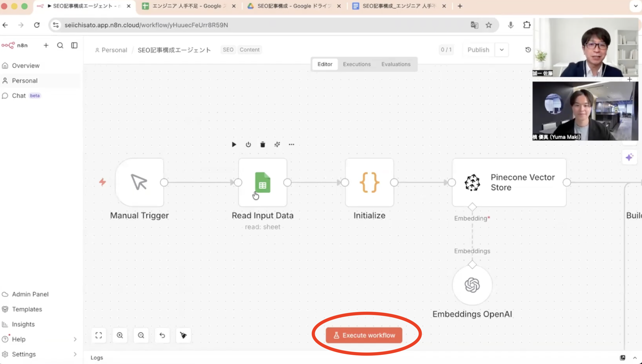The height and width of the screenshot is (364, 642).
Task: Click the browser address bar URL
Action: click(146, 25)
